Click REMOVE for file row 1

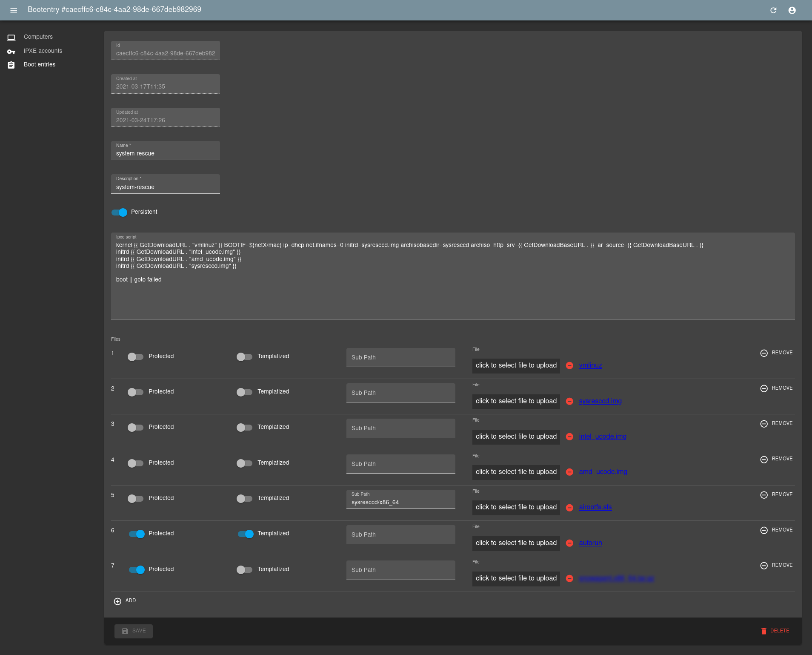click(x=777, y=353)
